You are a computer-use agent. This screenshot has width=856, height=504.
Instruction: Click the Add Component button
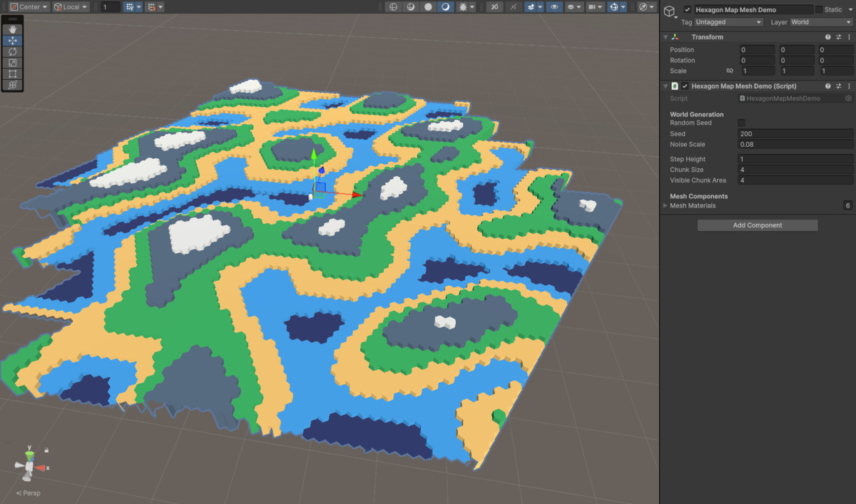[x=758, y=225]
